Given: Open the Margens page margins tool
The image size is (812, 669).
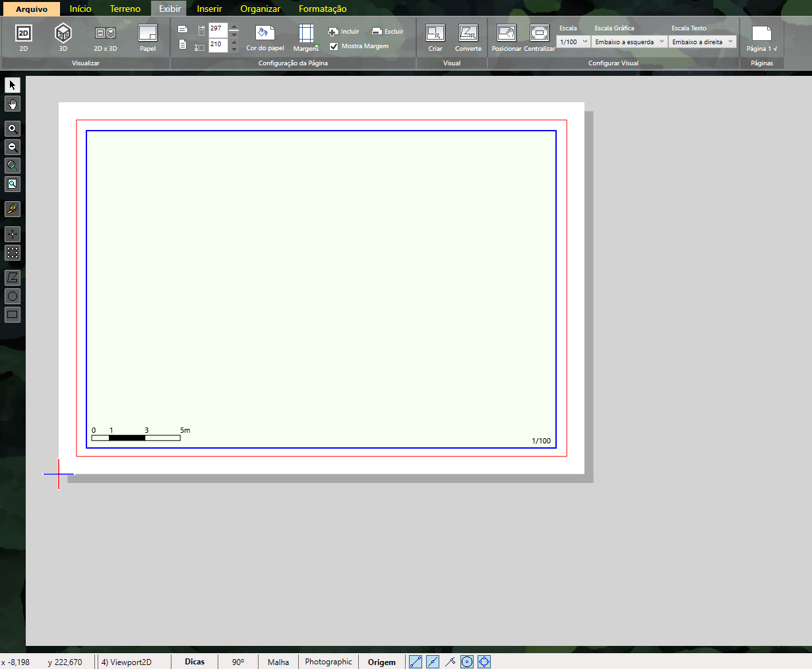Looking at the screenshot, I should 306,37.
